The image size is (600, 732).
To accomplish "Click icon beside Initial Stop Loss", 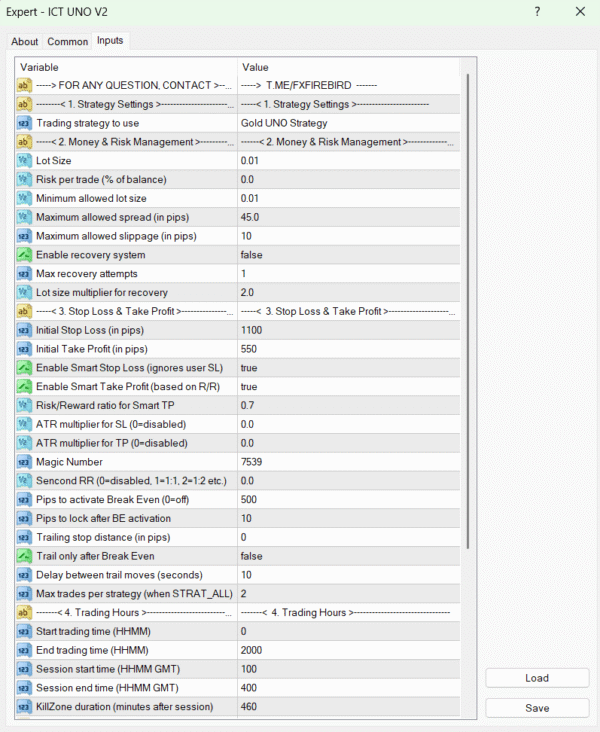I will 24,330.
